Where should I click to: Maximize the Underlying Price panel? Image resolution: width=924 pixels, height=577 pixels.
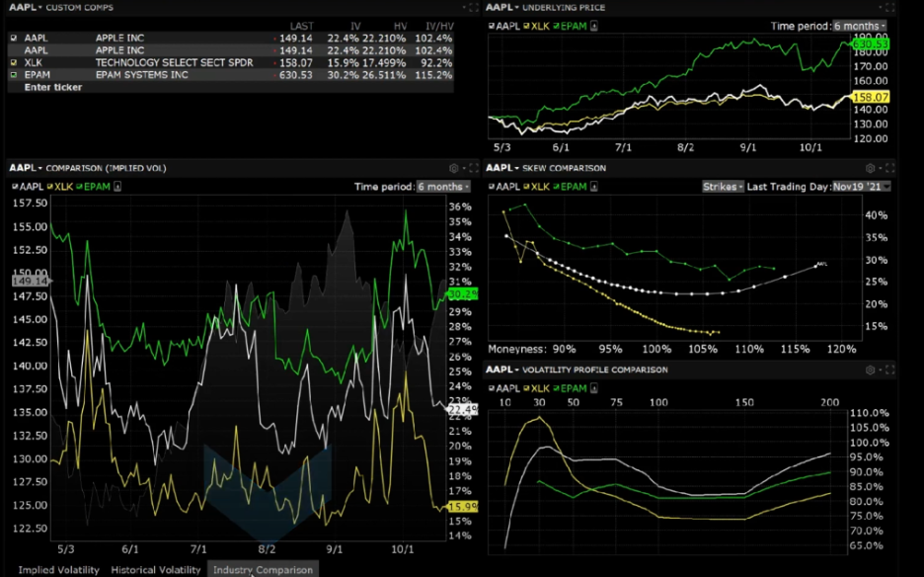click(889, 8)
